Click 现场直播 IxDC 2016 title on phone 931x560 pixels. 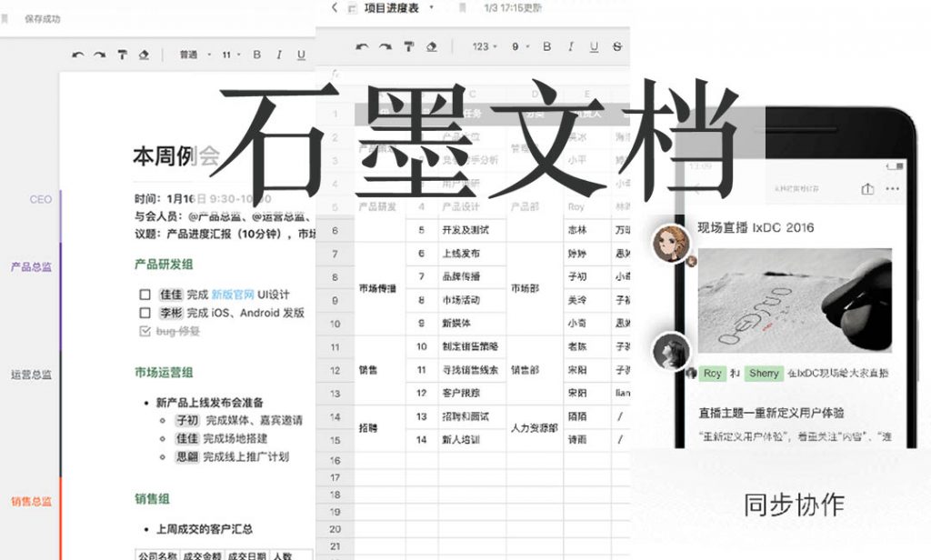click(756, 227)
